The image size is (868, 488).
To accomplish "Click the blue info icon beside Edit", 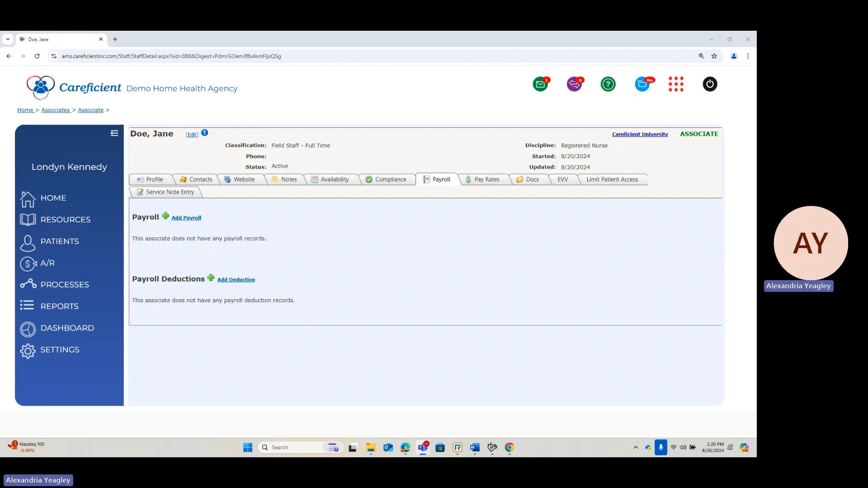I will point(205,133).
